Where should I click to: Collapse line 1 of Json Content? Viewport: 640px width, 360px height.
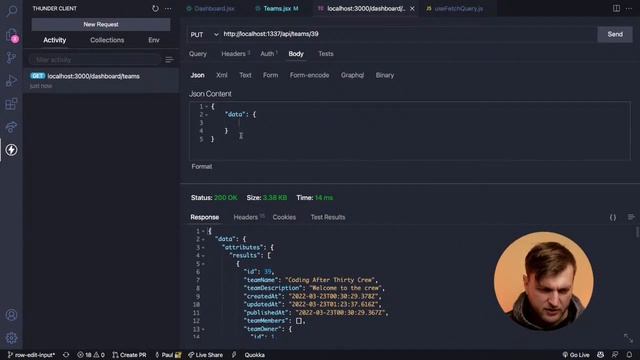[207, 107]
